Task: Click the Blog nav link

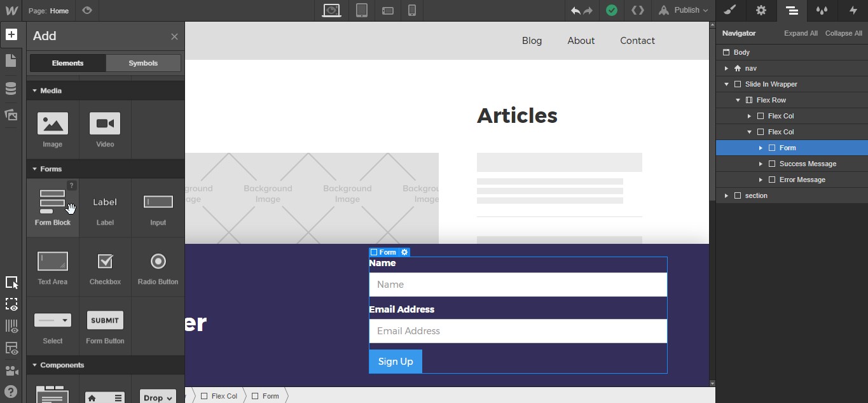Action: point(532,40)
